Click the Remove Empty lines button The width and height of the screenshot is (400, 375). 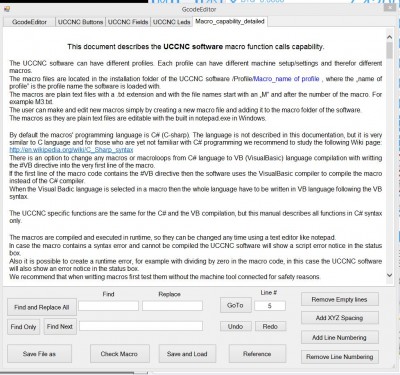pos(340,299)
